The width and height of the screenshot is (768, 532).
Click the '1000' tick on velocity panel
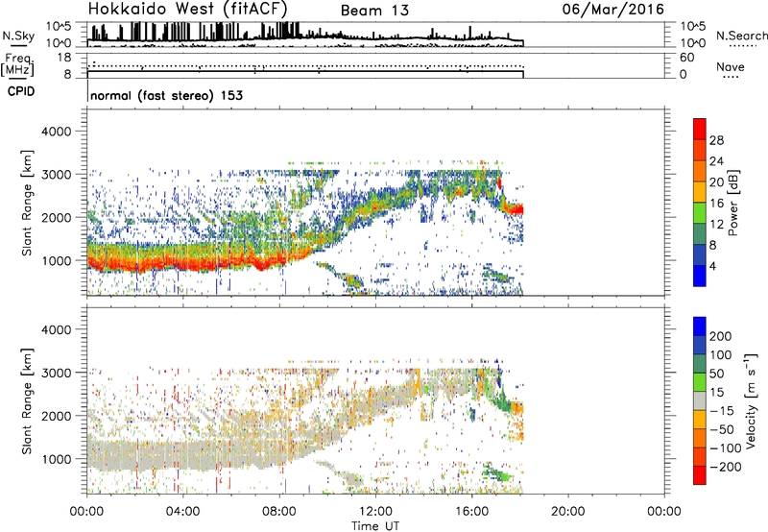tap(56, 459)
